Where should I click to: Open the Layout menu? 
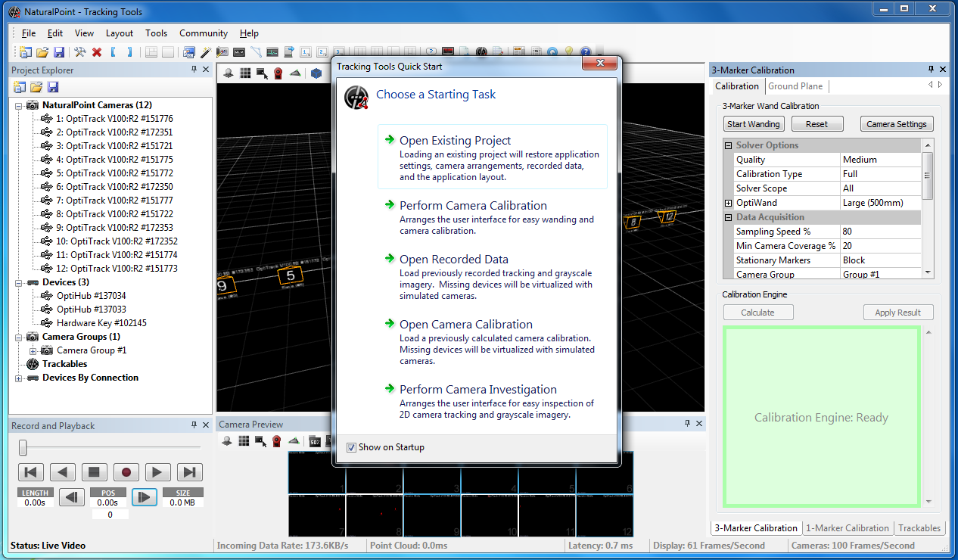click(x=119, y=33)
